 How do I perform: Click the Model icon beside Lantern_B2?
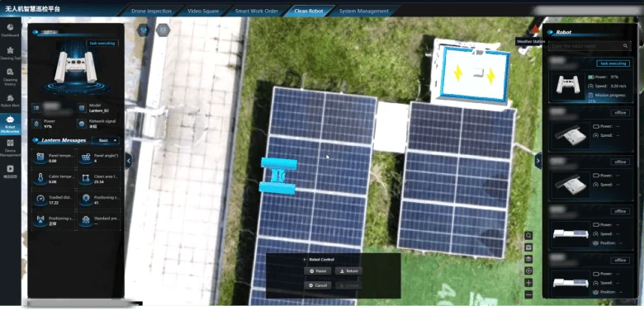[x=82, y=108]
